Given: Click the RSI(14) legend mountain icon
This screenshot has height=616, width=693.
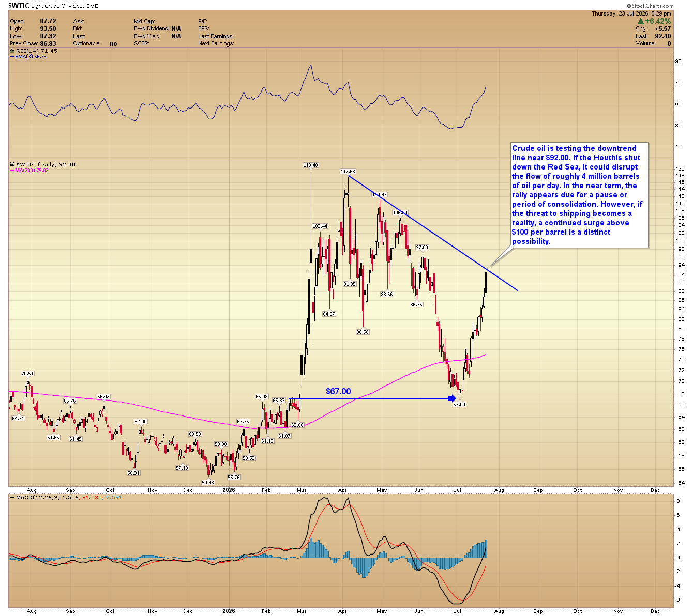Looking at the screenshot, I should coord(12,51).
